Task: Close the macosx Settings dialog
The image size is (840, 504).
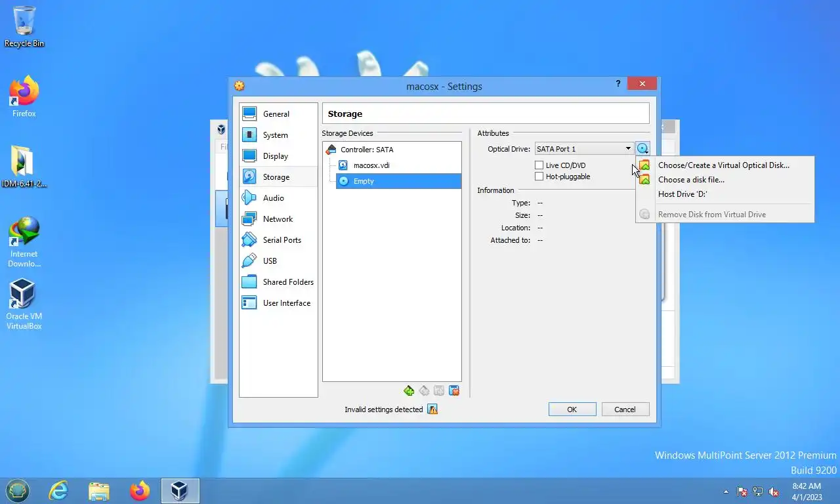Action: pos(642,84)
